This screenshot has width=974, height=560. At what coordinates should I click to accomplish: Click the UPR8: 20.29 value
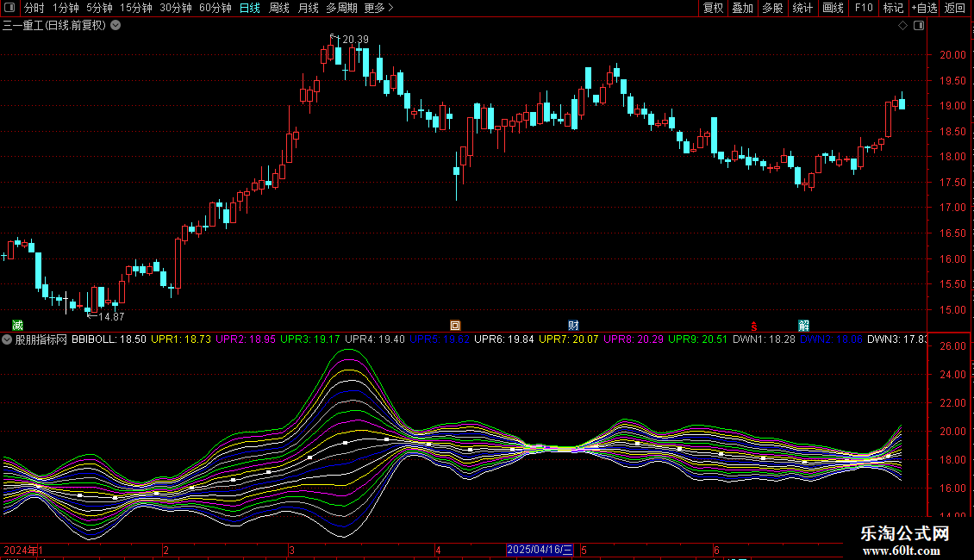[x=633, y=339]
